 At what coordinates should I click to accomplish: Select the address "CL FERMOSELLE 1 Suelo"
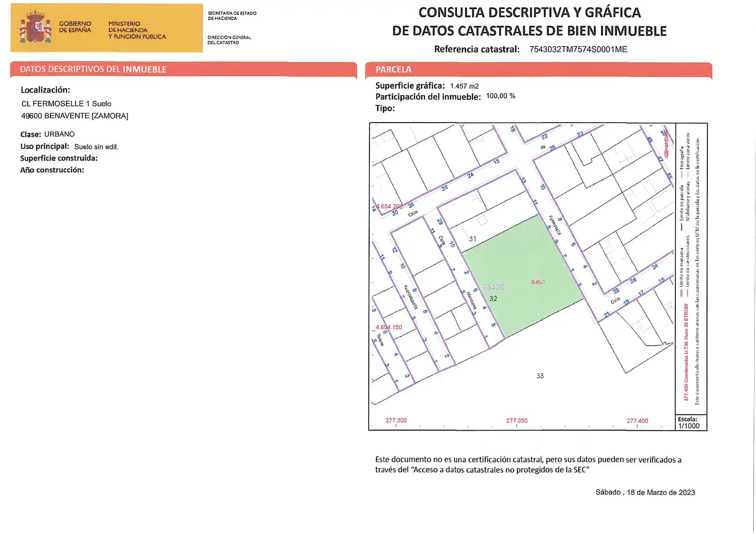(x=66, y=104)
